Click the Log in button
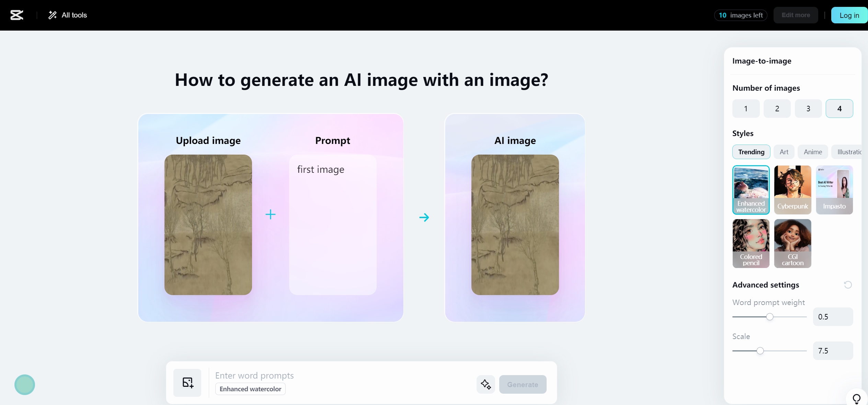The image size is (868, 405). tap(849, 15)
